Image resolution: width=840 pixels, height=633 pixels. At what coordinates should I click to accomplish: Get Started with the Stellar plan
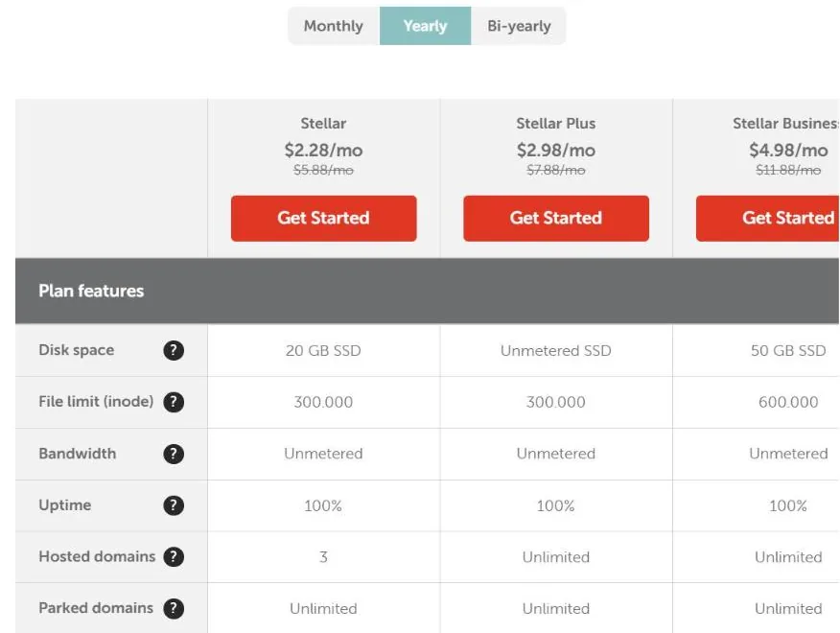(323, 218)
